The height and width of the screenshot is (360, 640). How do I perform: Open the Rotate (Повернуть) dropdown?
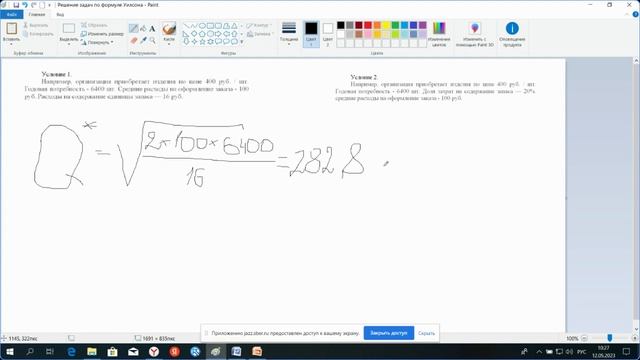(97, 42)
